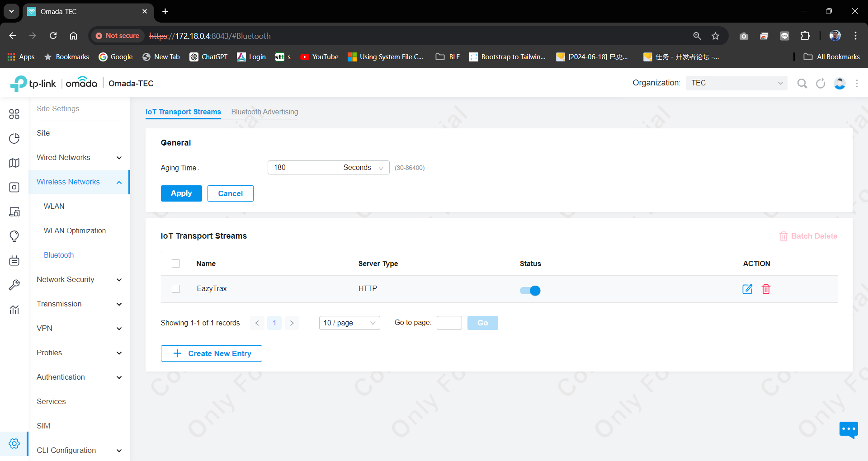Open the Logs sidebar icon
This screenshot has height=461, width=868.
point(14,260)
